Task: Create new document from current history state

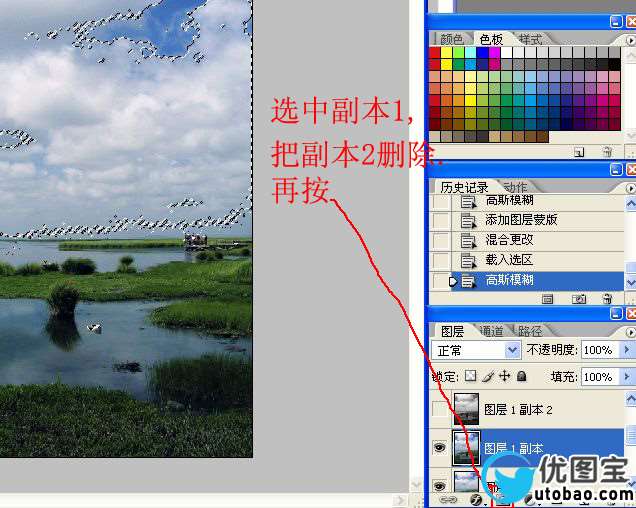Action: (548, 299)
